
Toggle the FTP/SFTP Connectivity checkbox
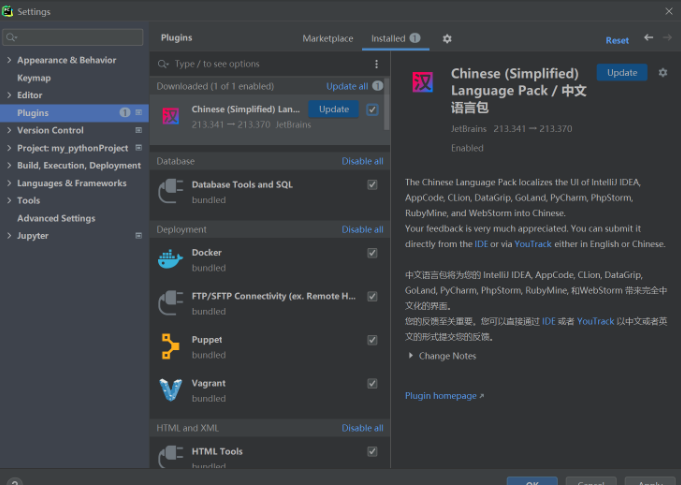tap(372, 296)
